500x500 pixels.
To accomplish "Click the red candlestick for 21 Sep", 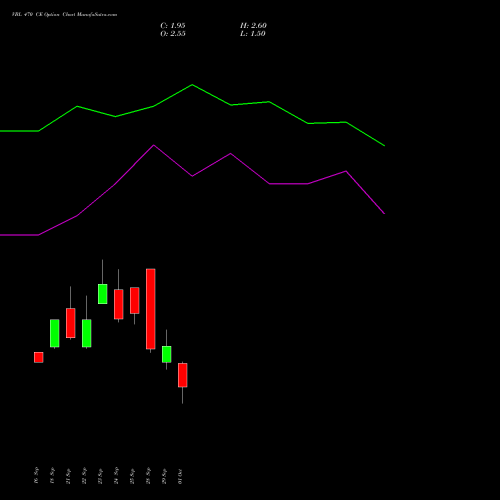I will tap(71, 323).
